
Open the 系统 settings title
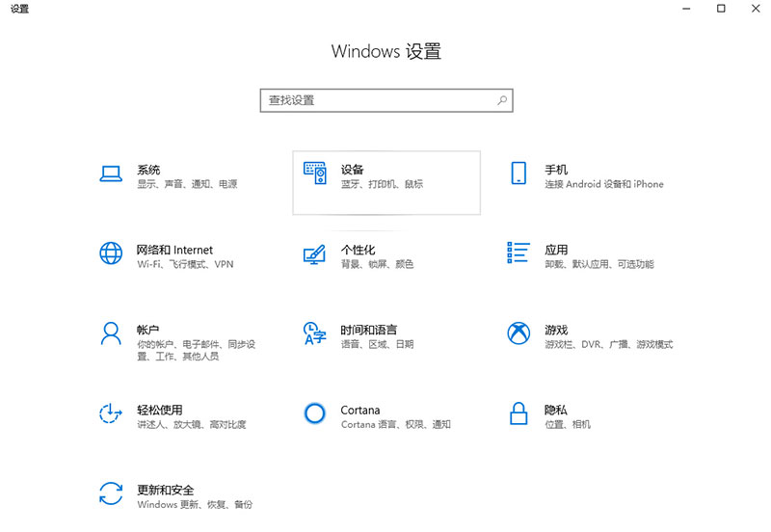click(148, 170)
